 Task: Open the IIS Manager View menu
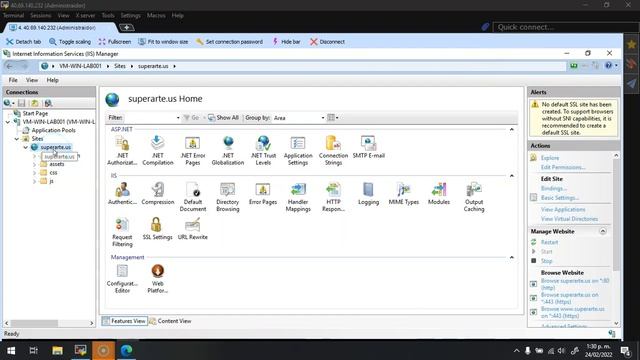coord(32,80)
